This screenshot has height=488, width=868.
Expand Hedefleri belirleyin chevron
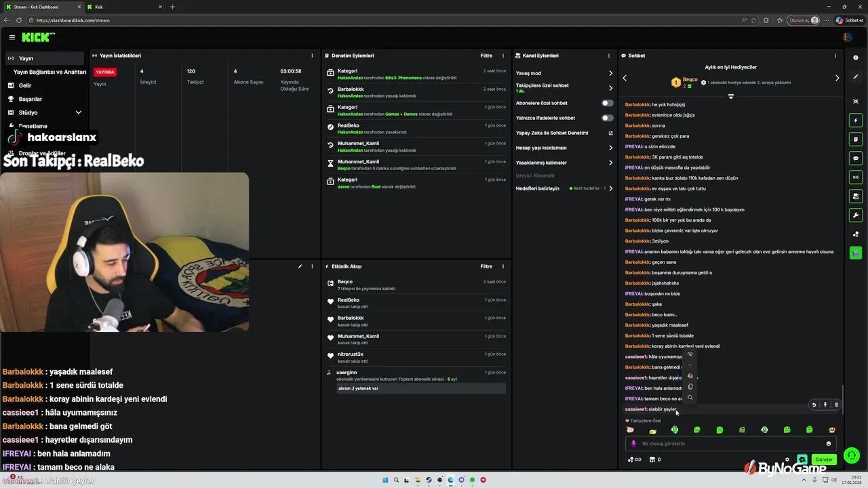coord(610,188)
